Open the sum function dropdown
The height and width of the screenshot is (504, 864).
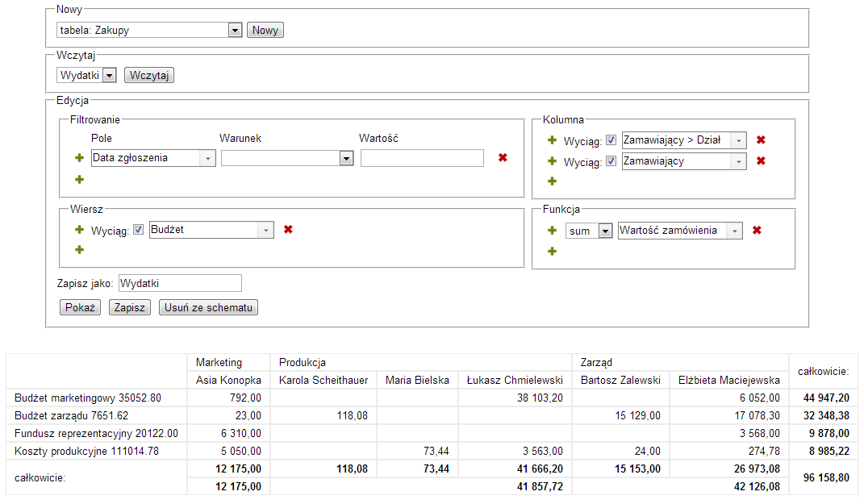604,231
